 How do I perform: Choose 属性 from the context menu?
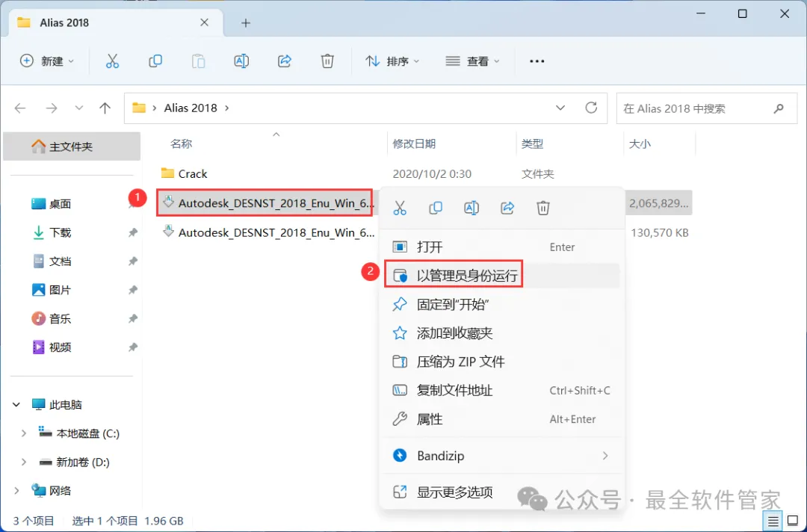(502, 419)
